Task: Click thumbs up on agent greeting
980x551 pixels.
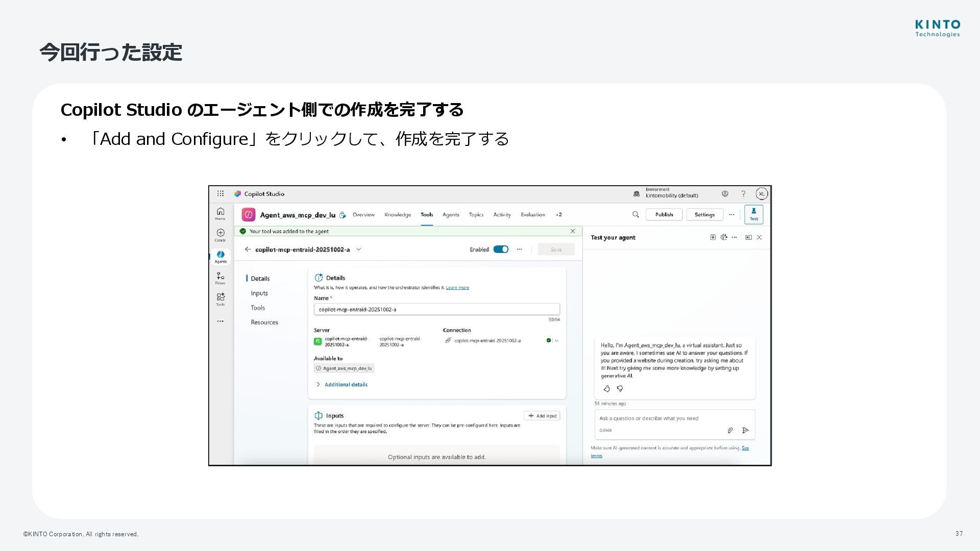Action: 606,389
